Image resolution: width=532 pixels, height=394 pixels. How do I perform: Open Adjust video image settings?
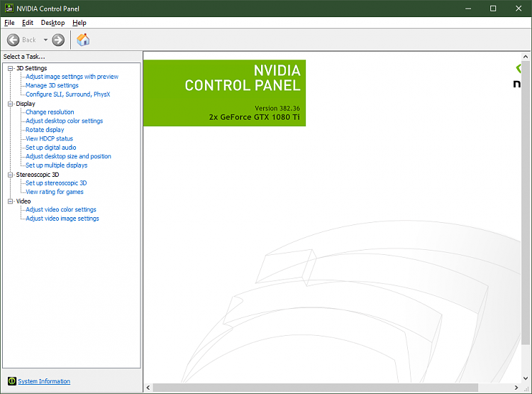(62, 218)
